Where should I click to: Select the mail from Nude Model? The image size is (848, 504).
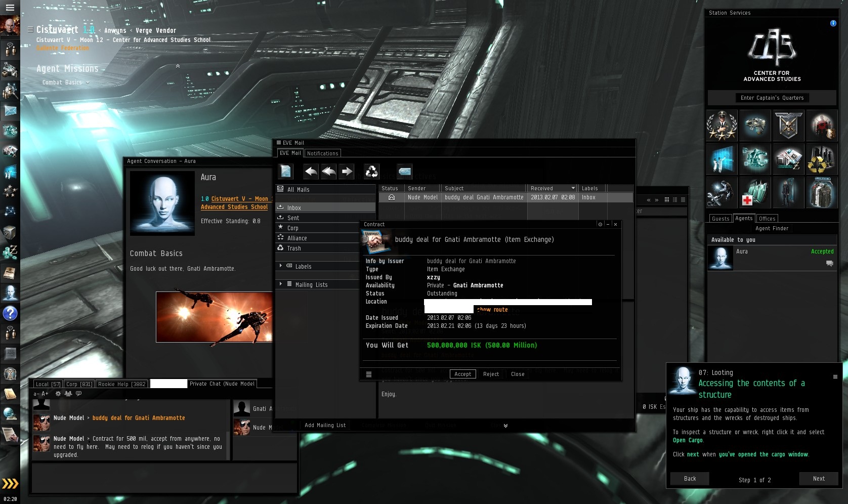tap(506, 197)
